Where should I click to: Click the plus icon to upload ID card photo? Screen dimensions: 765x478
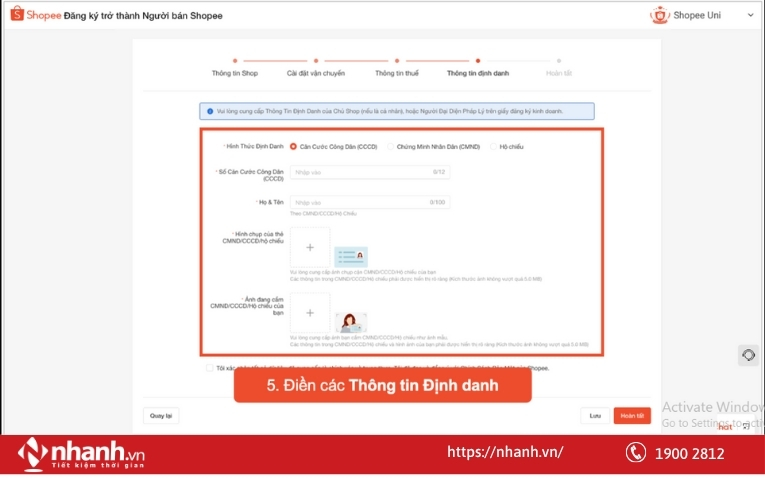(x=310, y=247)
